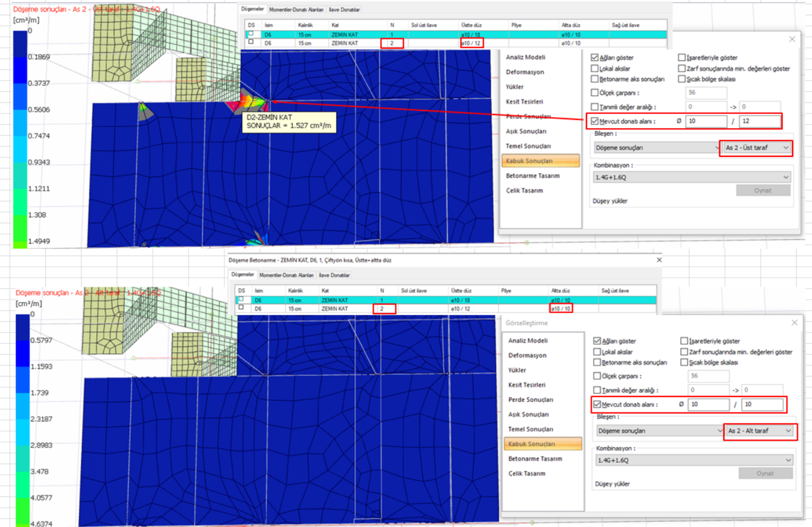The width and height of the screenshot is (812, 527).
Task: Select Döşemeler tab in Döşeme Betonarme window
Action: click(x=243, y=275)
